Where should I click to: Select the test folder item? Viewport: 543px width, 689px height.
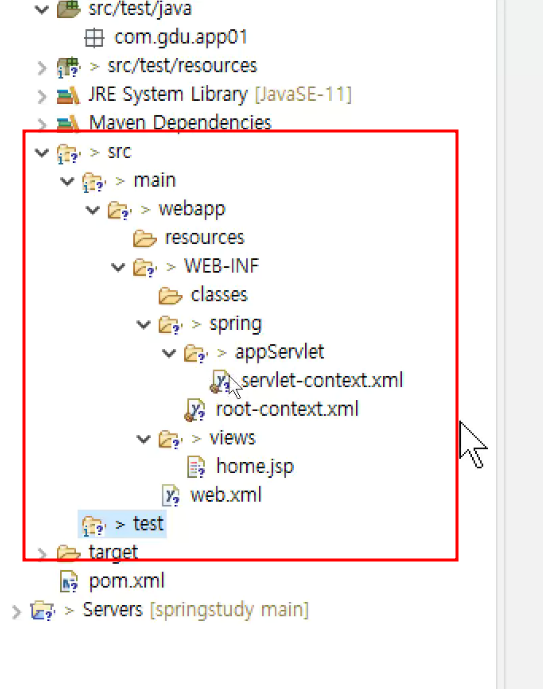(x=123, y=524)
